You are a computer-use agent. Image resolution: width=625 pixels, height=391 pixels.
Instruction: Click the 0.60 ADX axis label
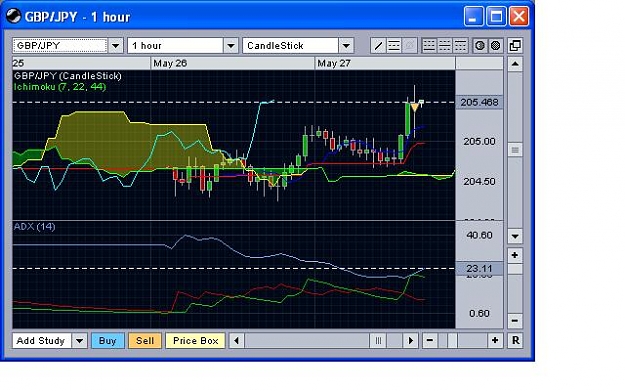[x=479, y=313]
